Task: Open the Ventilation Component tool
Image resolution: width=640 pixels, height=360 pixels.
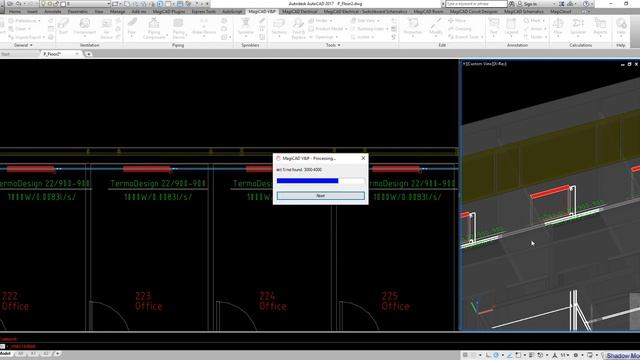Action: click(x=84, y=27)
